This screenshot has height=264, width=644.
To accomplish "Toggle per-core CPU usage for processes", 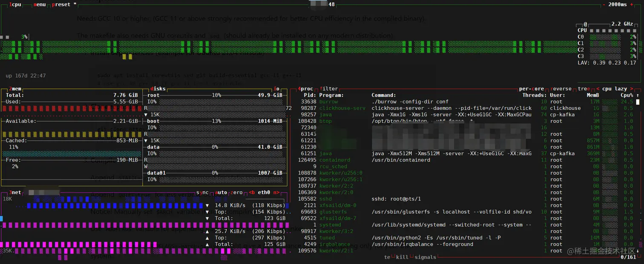I will 532,89.
